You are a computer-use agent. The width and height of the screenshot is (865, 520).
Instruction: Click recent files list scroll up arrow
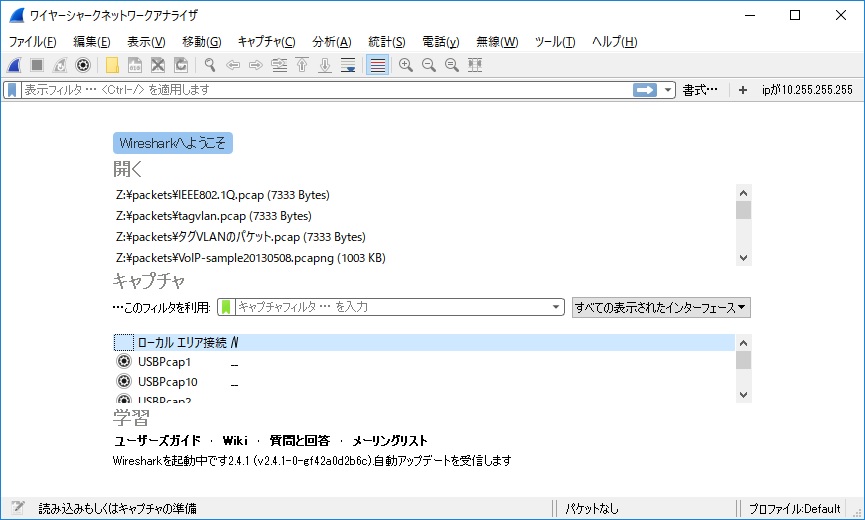(x=743, y=193)
